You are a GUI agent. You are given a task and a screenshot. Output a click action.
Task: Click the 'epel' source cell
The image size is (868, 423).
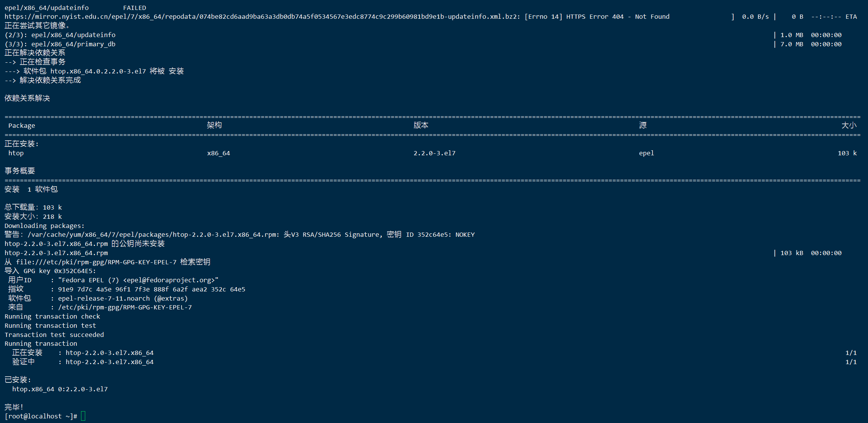(647, 153)
